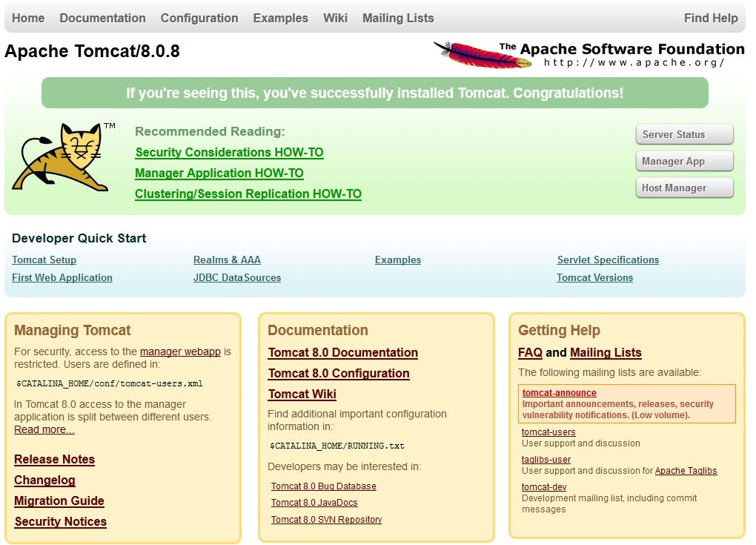Open Manager Application HOW-TO link
Viewport: 756px width, 545px height.
(x=219, y=174)
